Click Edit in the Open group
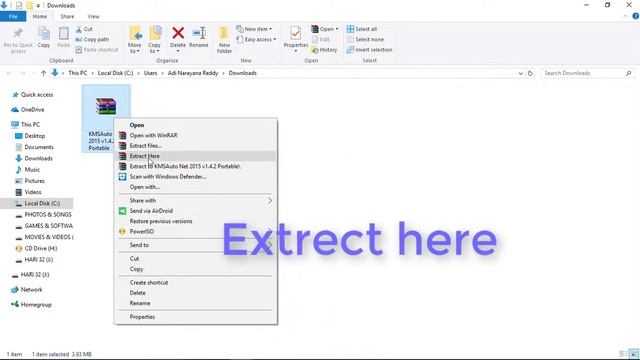This screenshot has width=640, height=360. (x=321, y=40)
